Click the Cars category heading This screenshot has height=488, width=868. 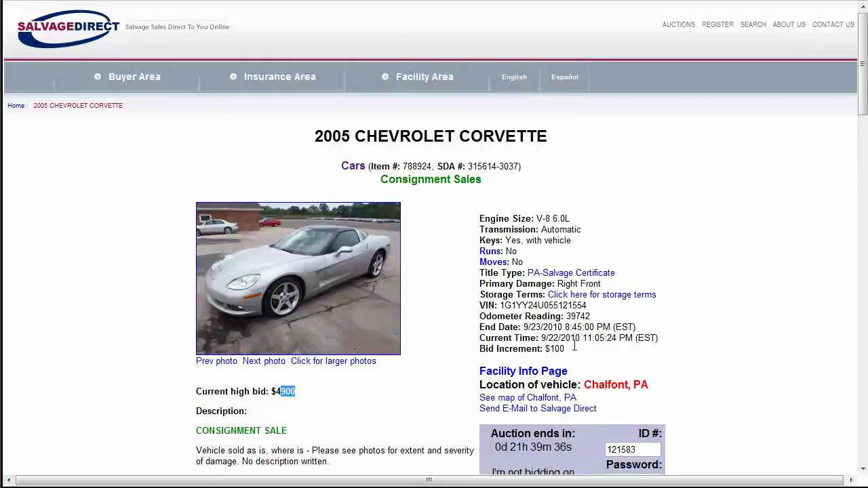(353, 166)
